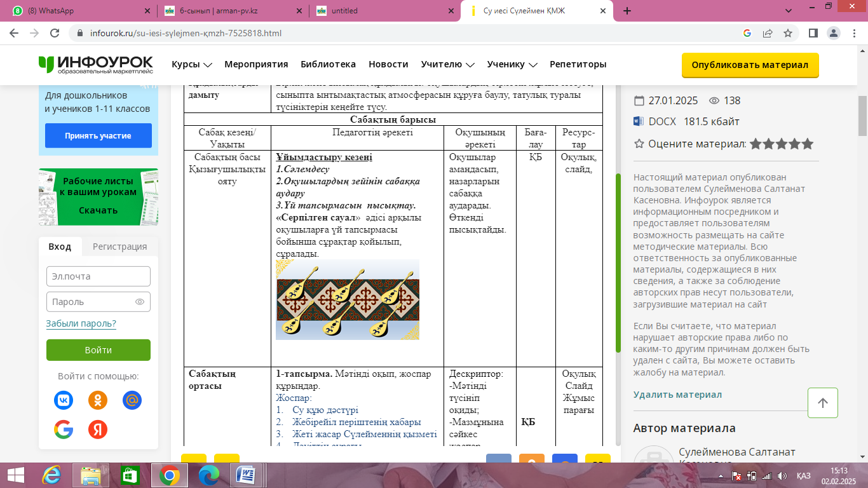Click the volume icon in the tray
868x488 pixels.
tap(783, 476)
